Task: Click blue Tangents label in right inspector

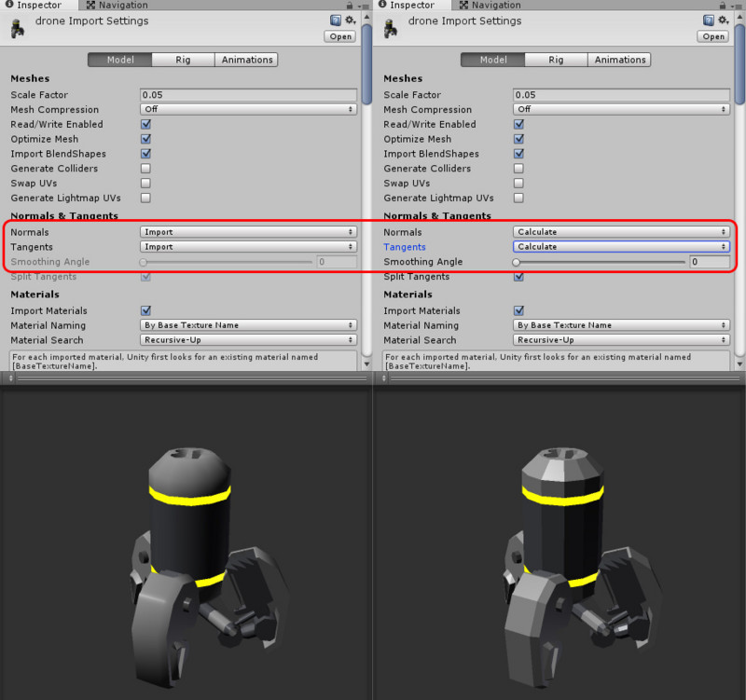Action: [x=405, y=247]
